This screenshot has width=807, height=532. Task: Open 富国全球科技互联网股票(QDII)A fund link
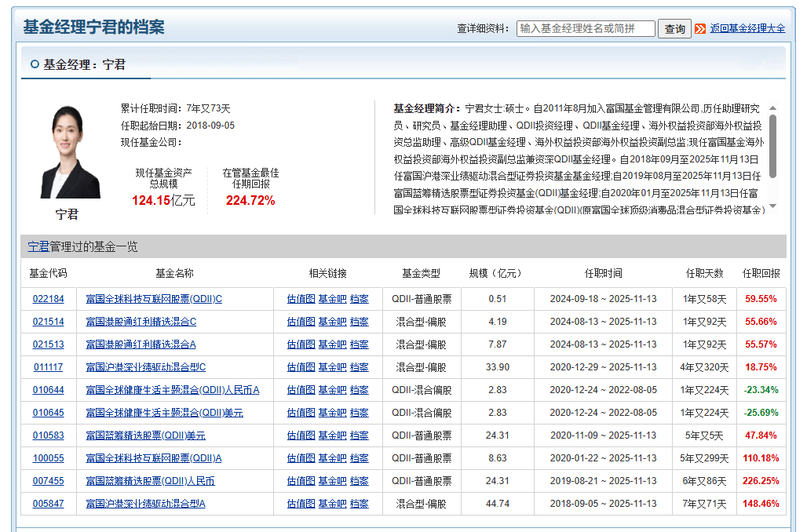point(154,458)
